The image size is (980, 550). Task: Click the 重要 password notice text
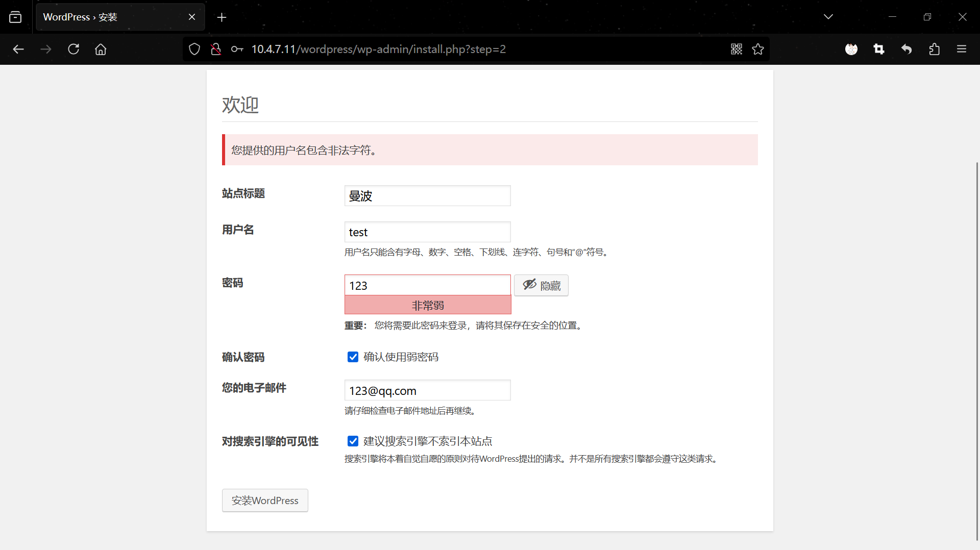click(464, 326)
